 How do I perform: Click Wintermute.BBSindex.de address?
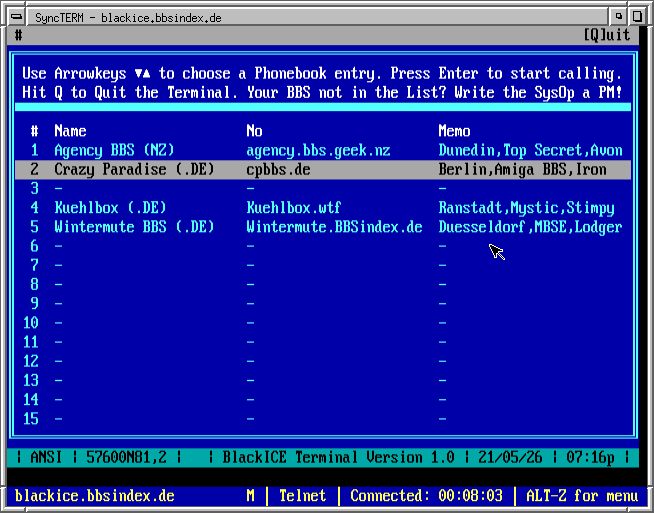tap(334, 227)
